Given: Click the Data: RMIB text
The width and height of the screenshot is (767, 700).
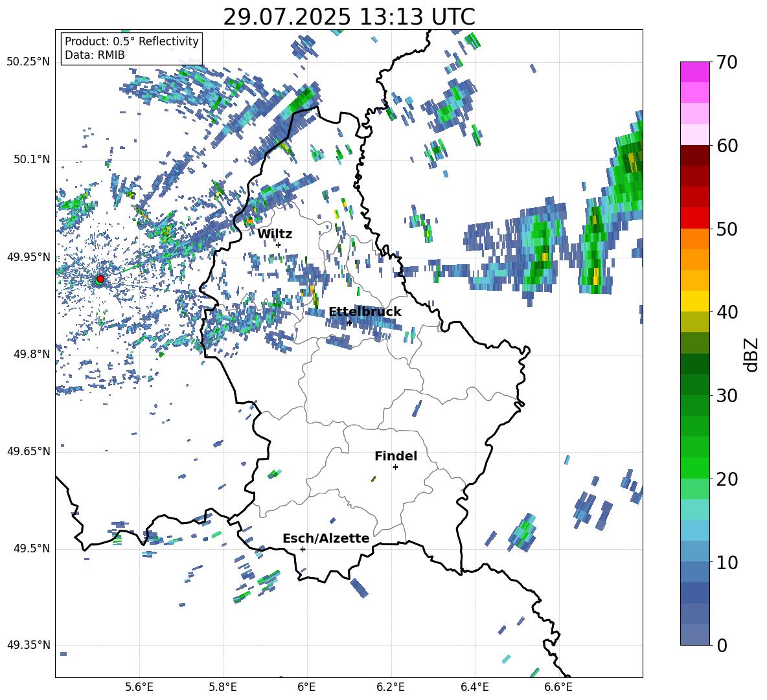Looking at the screenshot, I should click(95, 55).
